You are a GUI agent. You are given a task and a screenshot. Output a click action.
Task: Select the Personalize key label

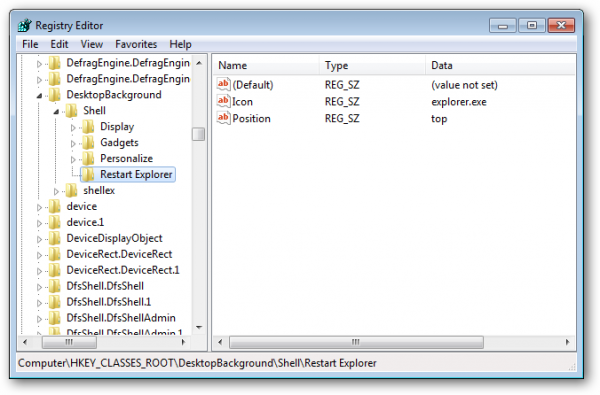(126, 158)
